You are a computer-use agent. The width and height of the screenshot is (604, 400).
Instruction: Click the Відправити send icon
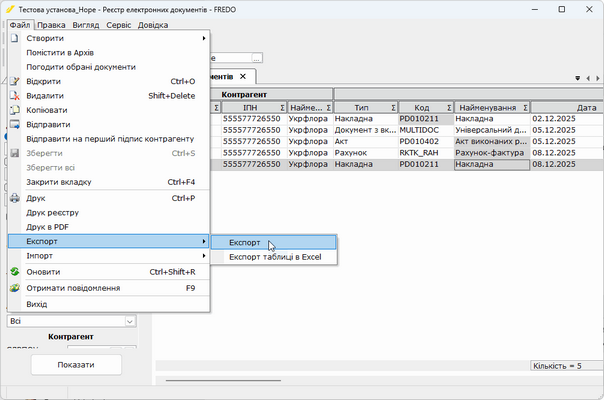tap(15, 124)
